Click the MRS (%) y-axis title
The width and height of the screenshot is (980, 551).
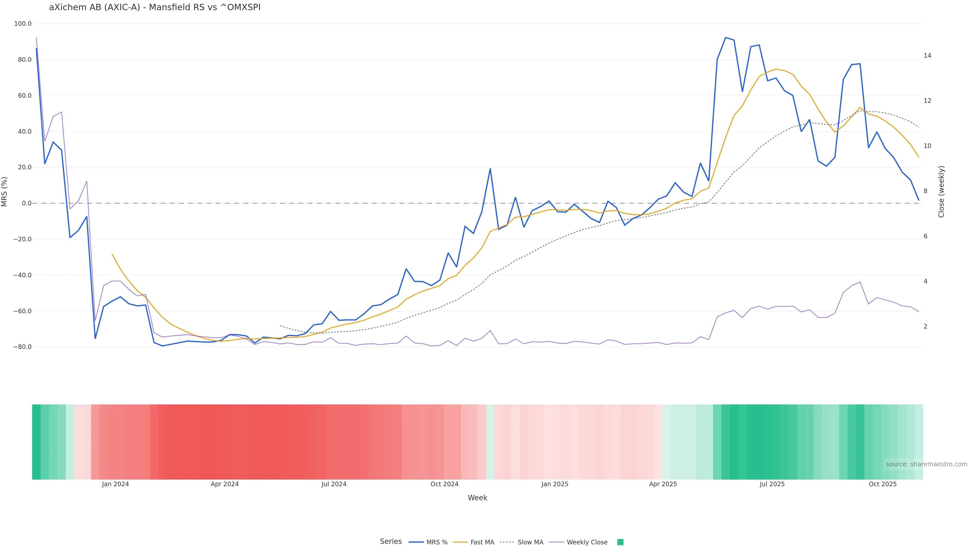pos(5,192)
